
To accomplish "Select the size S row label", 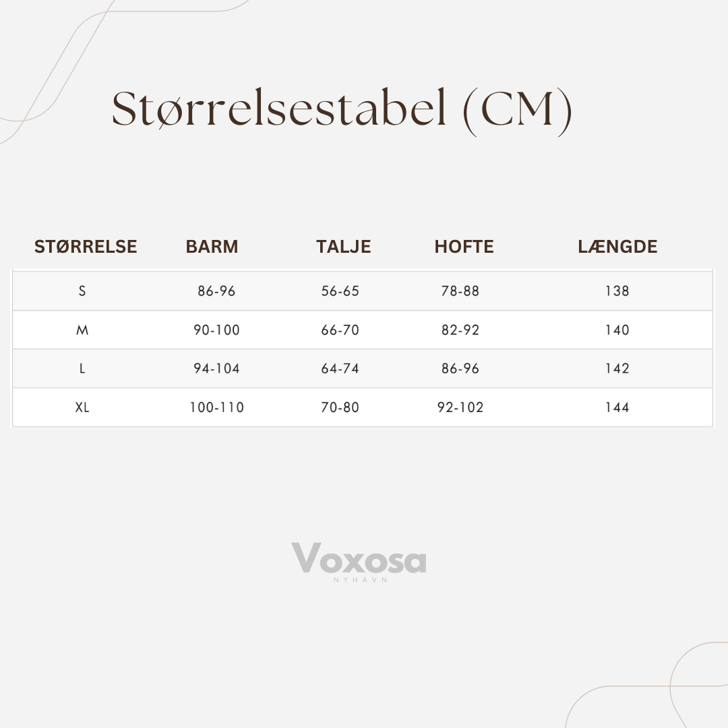I will click(82, 291).
